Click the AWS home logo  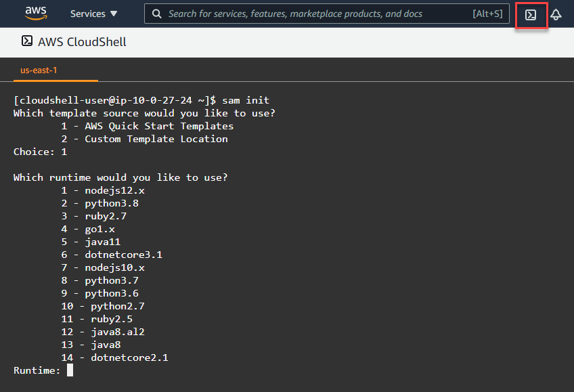coord(35,13)
